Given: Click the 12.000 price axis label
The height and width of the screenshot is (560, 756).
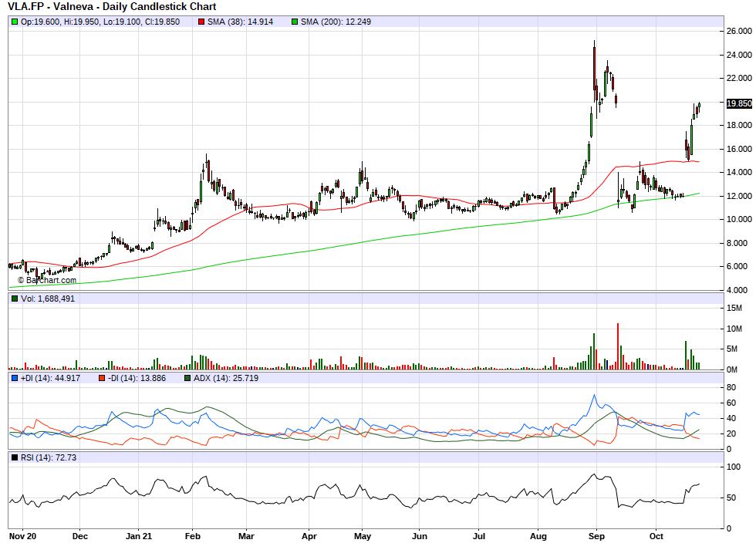Looking at the screenshot, I should 739,196.
